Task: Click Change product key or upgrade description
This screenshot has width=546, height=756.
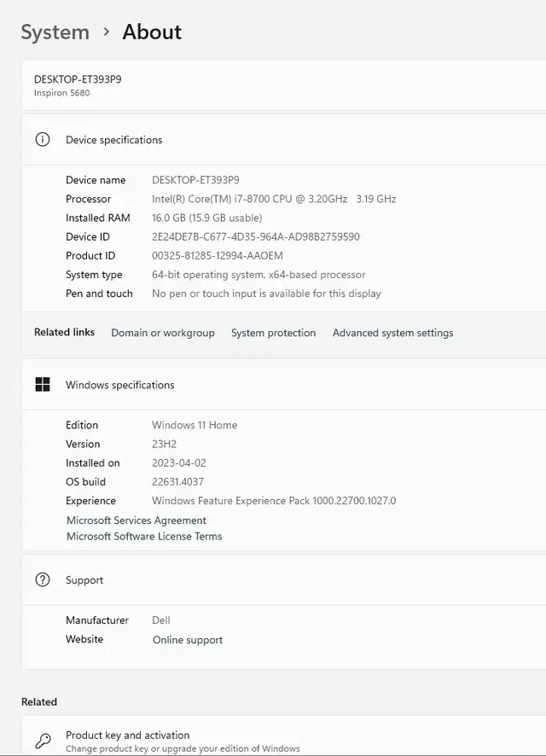Action: [183, 748]
